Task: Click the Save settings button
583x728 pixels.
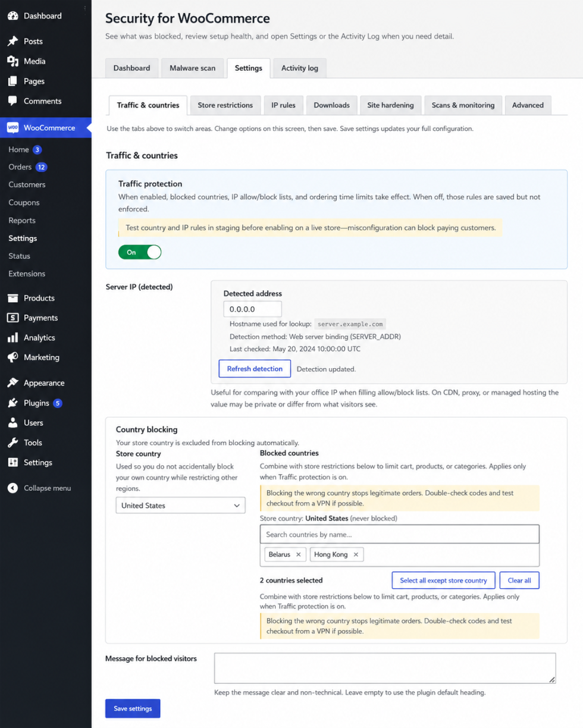Action: 133,708
